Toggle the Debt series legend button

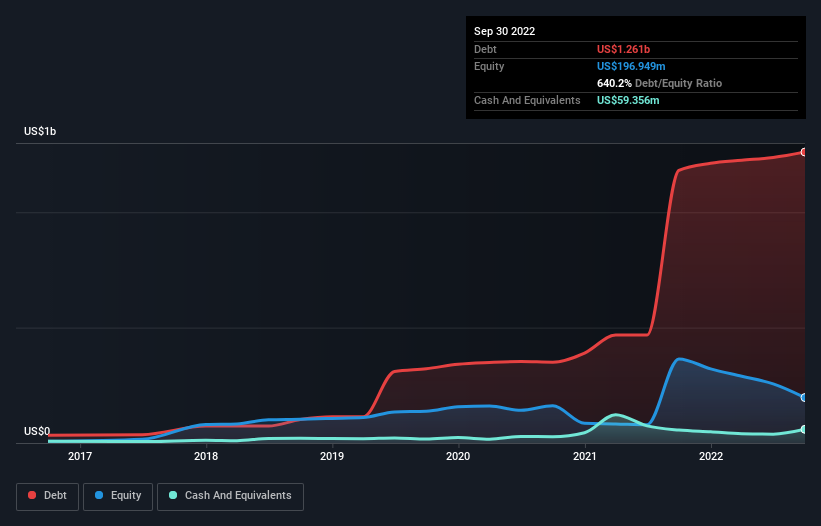47,496
